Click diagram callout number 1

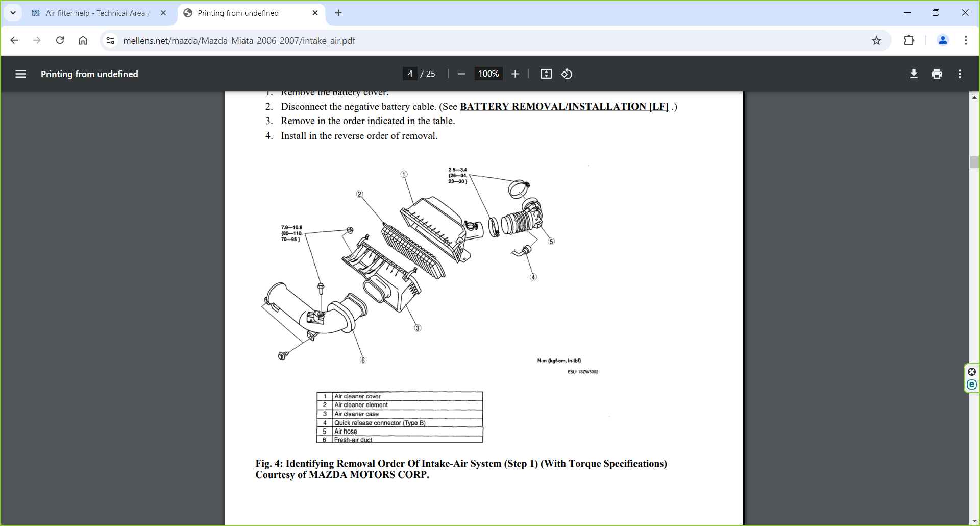pos(404,174)
